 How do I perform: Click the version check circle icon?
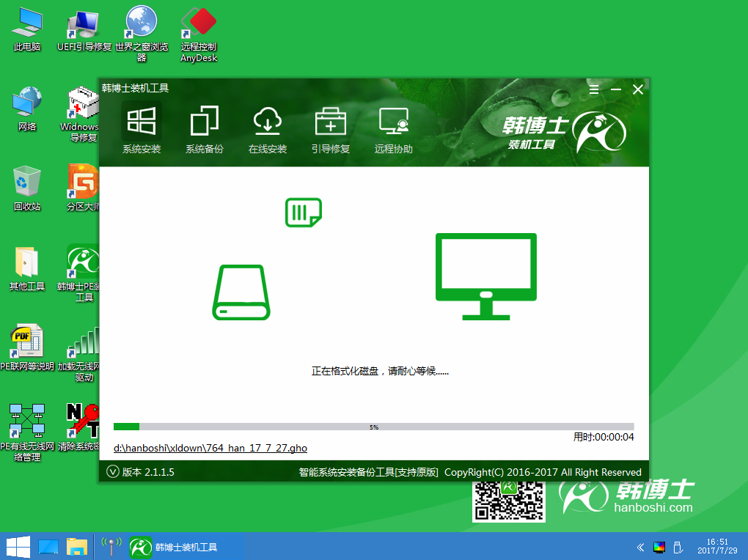coord(113,472)
